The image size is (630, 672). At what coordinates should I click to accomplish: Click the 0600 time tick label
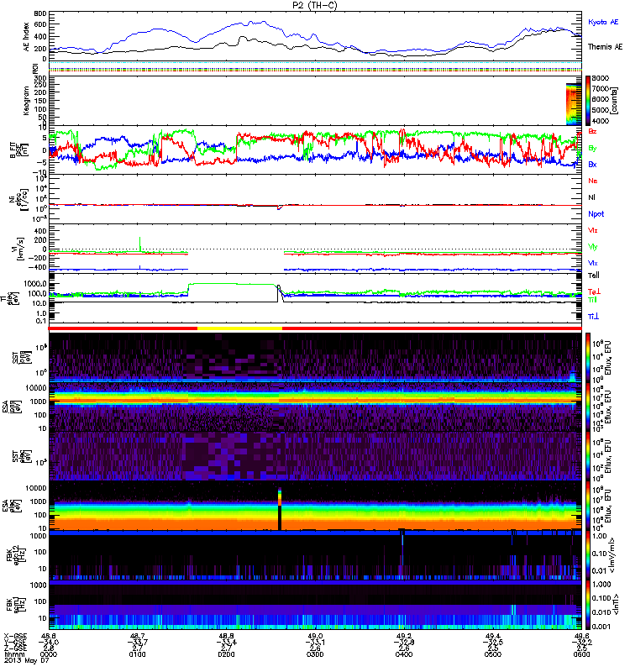click(582, 654)
